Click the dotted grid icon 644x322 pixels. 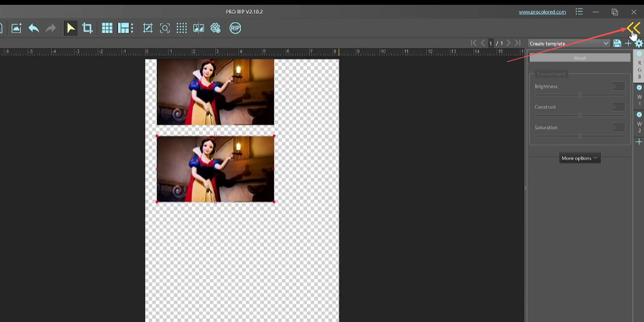182,28
